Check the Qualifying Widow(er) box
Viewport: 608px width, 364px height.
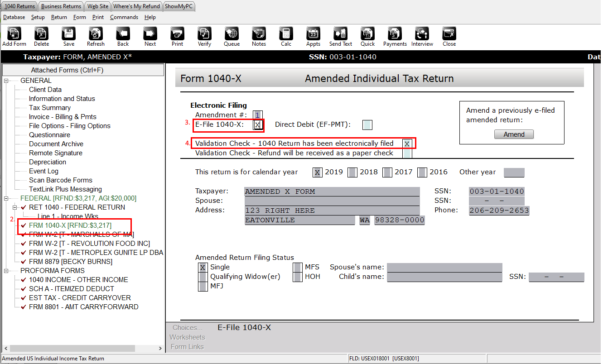click(x=203, y=277)
